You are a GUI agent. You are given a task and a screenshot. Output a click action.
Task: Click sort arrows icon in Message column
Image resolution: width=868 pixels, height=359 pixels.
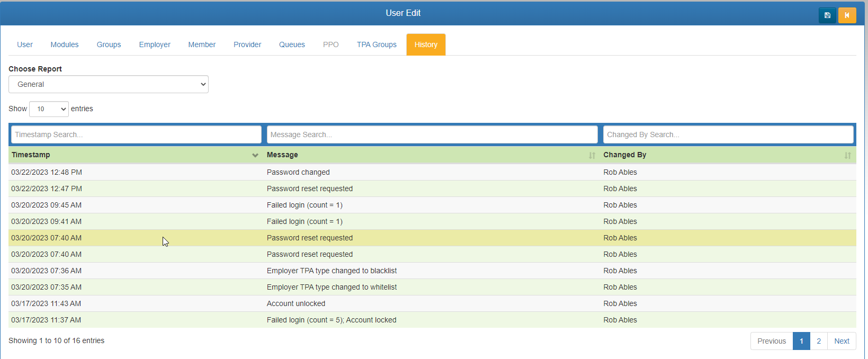(592, 155)
